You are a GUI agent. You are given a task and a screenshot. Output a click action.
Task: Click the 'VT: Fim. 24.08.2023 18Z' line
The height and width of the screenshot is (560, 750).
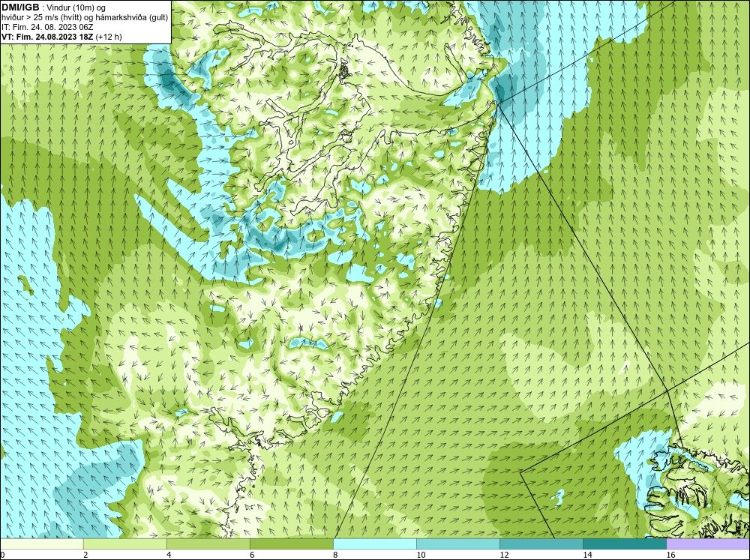click(48, 37)
